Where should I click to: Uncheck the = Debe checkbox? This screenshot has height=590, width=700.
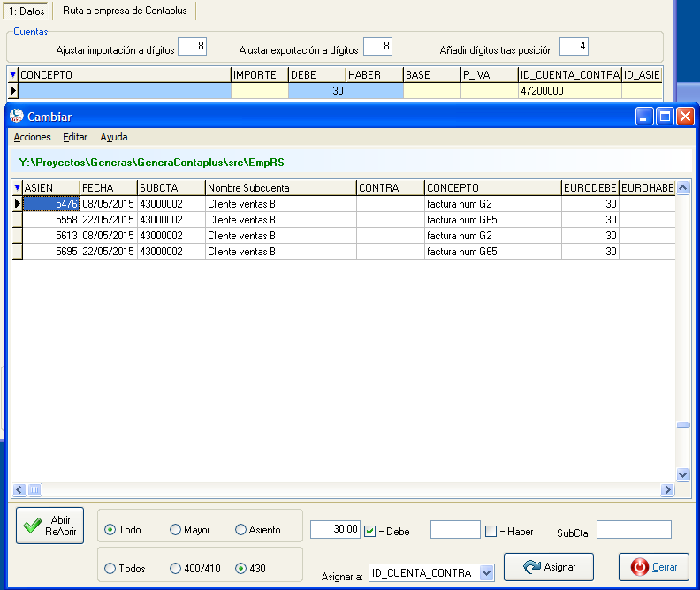(x=369, y=531)
